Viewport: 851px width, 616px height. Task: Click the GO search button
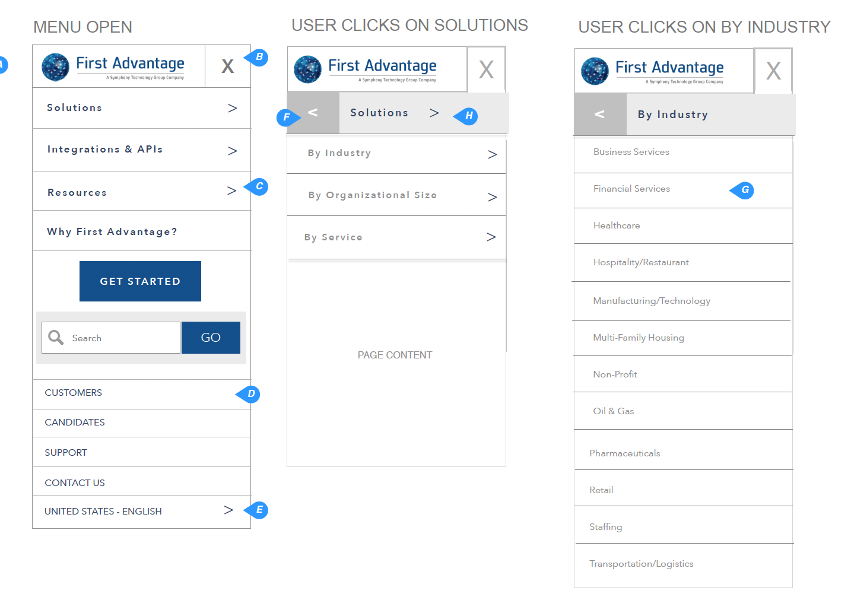tap(211, 338)
